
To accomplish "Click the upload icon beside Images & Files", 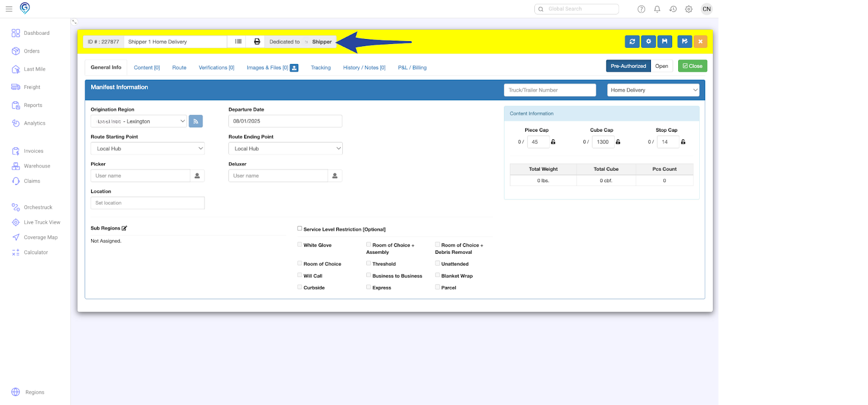I will pos(294,68).
